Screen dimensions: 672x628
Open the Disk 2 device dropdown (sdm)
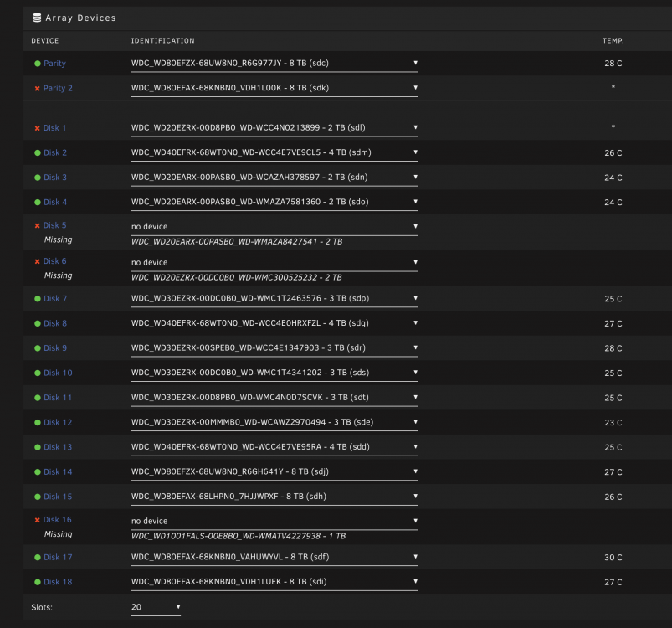point(274,152)
